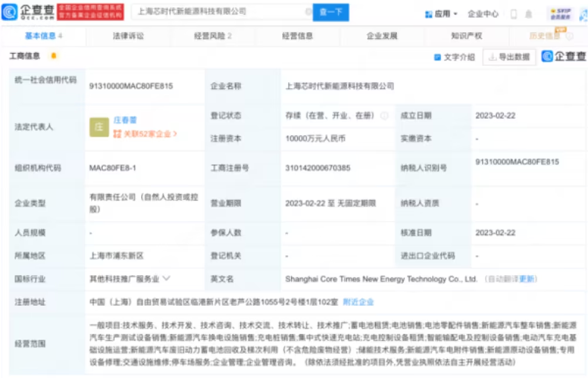
Task: Click the mobile phone icon in the header
Action: pos(513,14)
